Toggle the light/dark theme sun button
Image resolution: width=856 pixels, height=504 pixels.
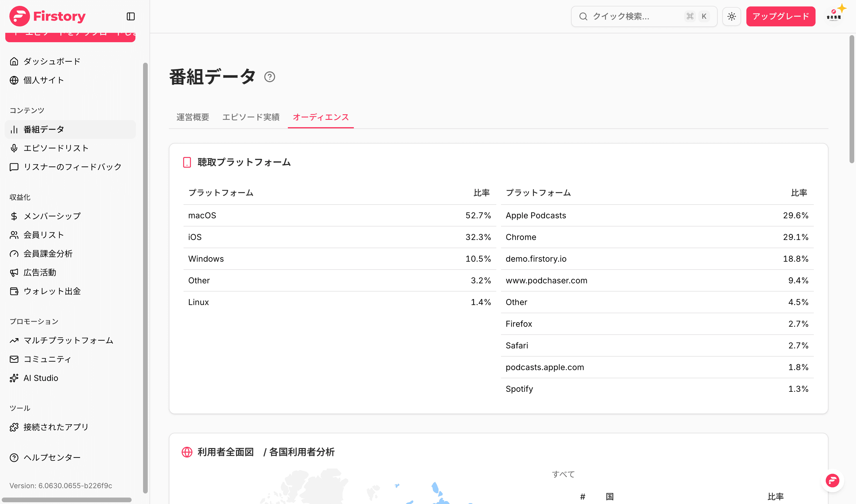tap(732, 16)
